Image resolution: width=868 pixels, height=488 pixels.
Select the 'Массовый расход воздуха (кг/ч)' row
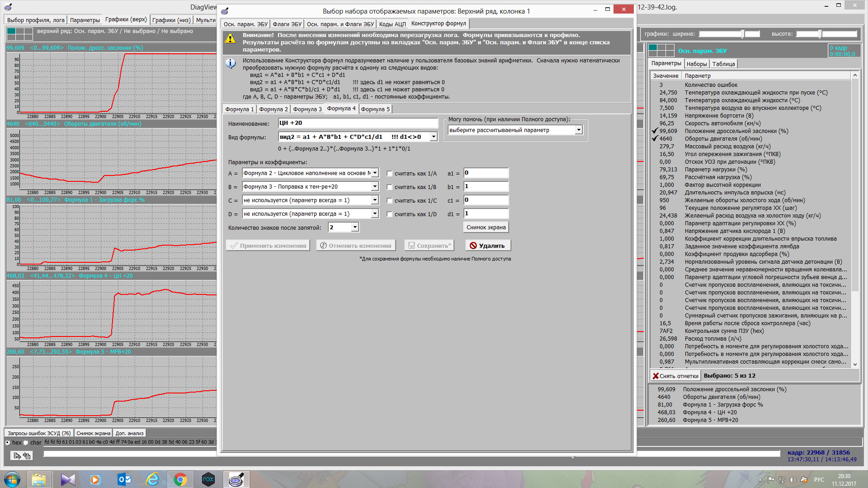pyautogui.click(x=751, y=147)
